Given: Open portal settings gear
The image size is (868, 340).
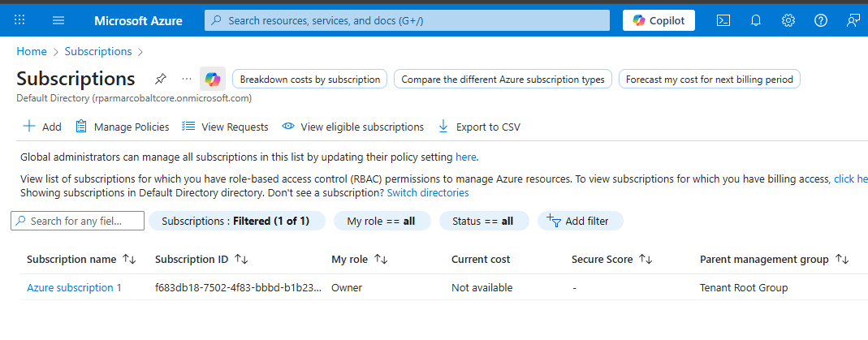Looking at the screenshot, I should click(788, 20).
